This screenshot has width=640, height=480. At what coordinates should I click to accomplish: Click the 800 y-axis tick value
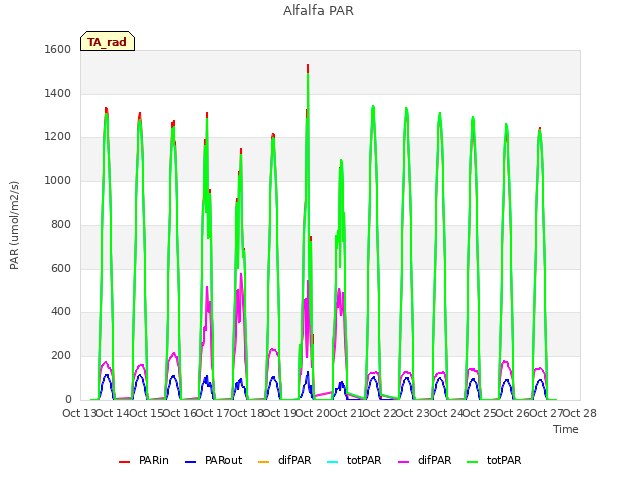click(61, 224)
